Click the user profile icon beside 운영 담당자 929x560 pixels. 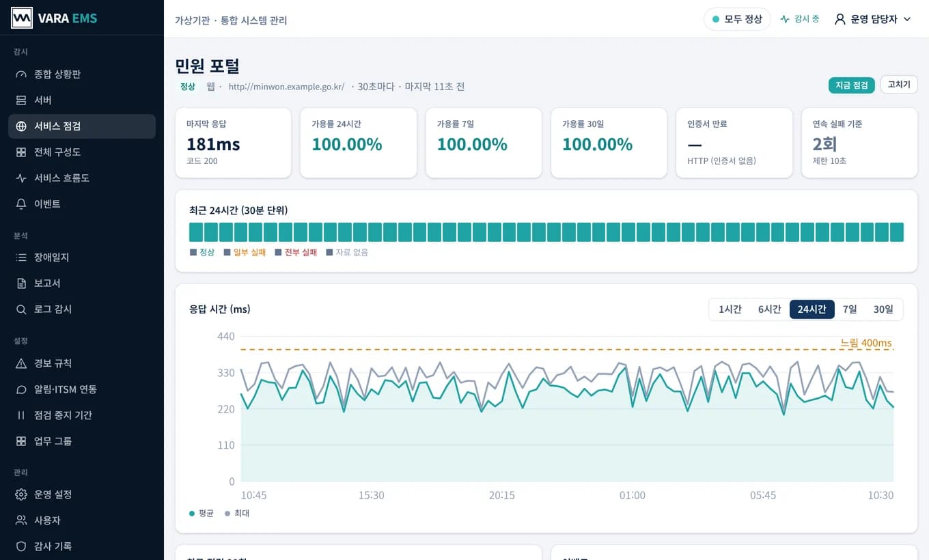(840, 19)
